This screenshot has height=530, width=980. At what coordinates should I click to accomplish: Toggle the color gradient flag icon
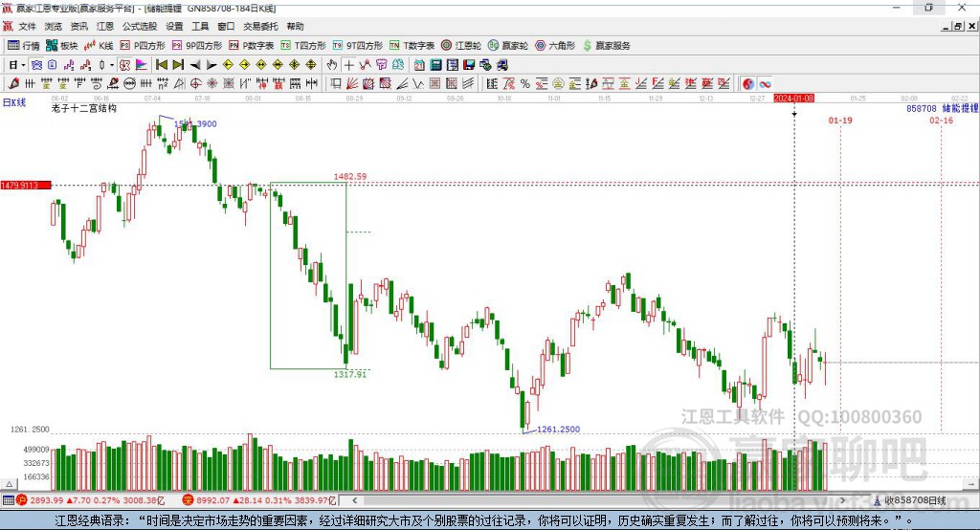142,65
